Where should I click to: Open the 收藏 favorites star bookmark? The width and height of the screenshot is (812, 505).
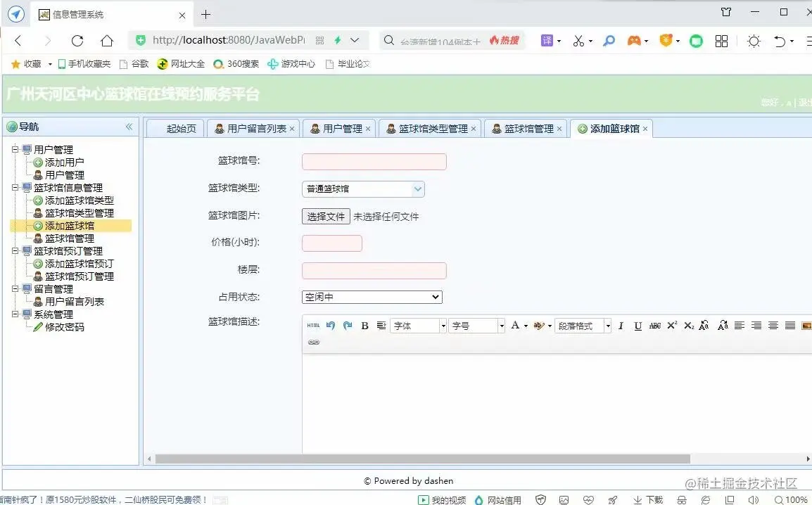(27, 63)
